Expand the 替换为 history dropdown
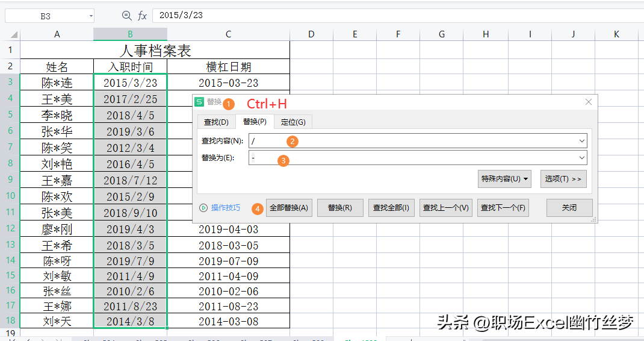The image size is (644, 341). [x=582, y=157]
